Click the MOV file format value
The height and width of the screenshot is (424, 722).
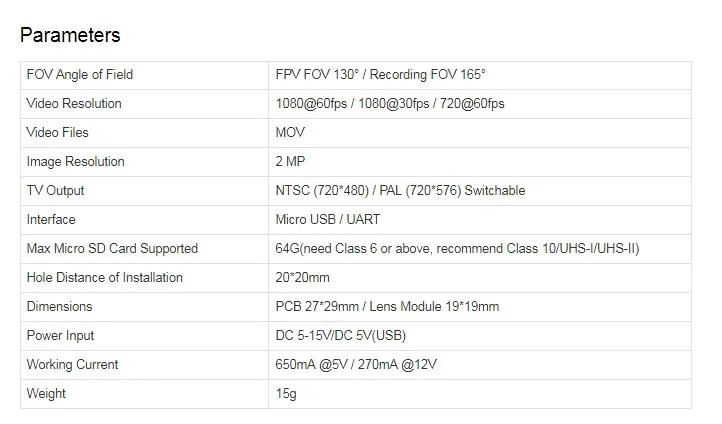pos(290,133)
